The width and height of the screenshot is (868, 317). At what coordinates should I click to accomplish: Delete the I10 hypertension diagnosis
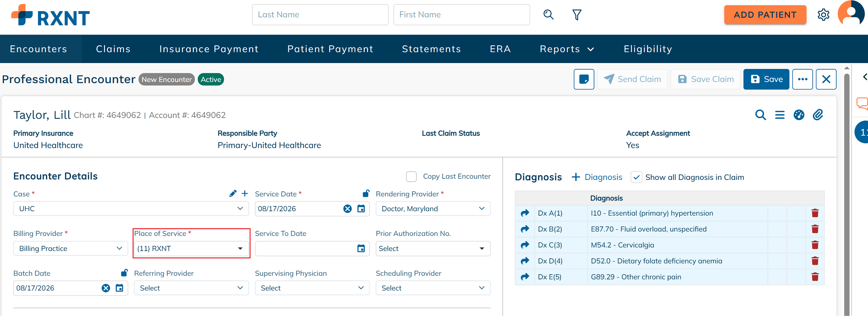pos(815,213)
